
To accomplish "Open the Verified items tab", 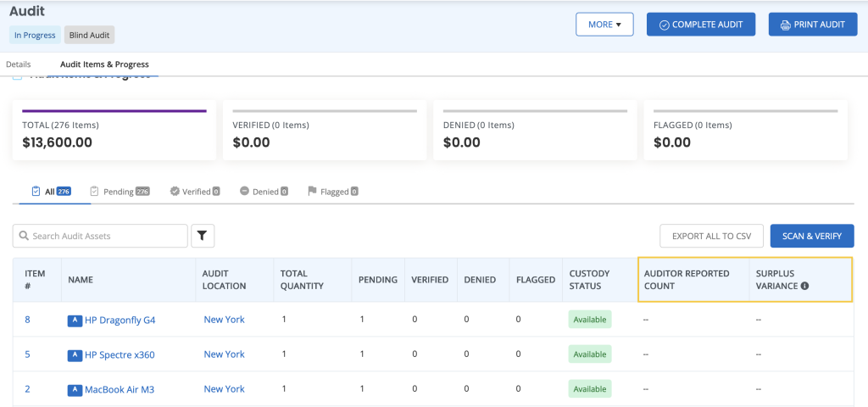I will tap(195, 192).
